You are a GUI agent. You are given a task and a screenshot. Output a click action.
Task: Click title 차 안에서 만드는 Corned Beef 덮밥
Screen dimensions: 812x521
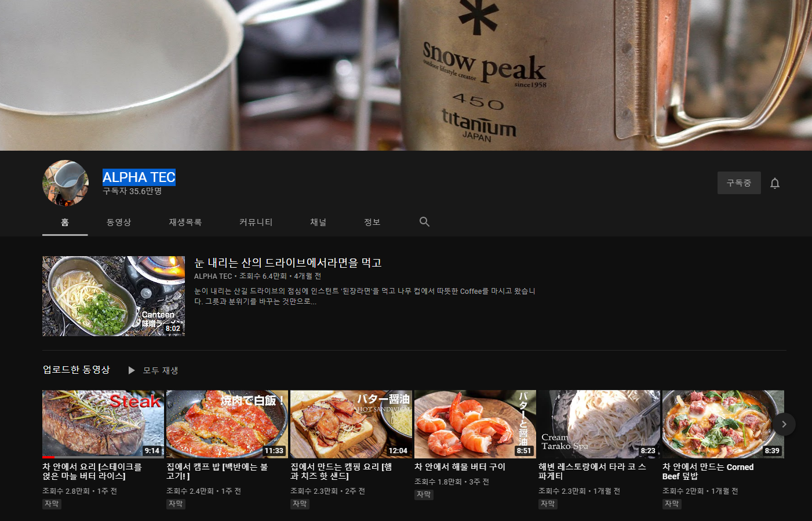click(708, 471)
